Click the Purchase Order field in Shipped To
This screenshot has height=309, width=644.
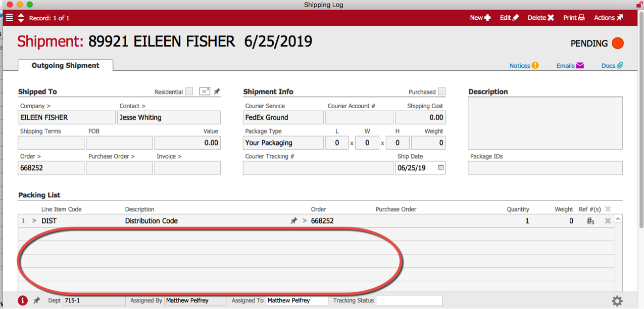click(x=119, y=168)
